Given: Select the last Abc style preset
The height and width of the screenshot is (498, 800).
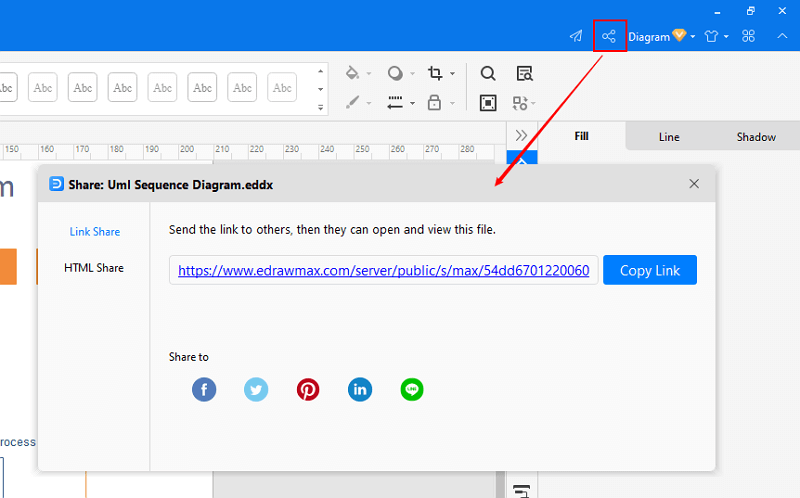Looking at the screenshot, I should [282, 87].
